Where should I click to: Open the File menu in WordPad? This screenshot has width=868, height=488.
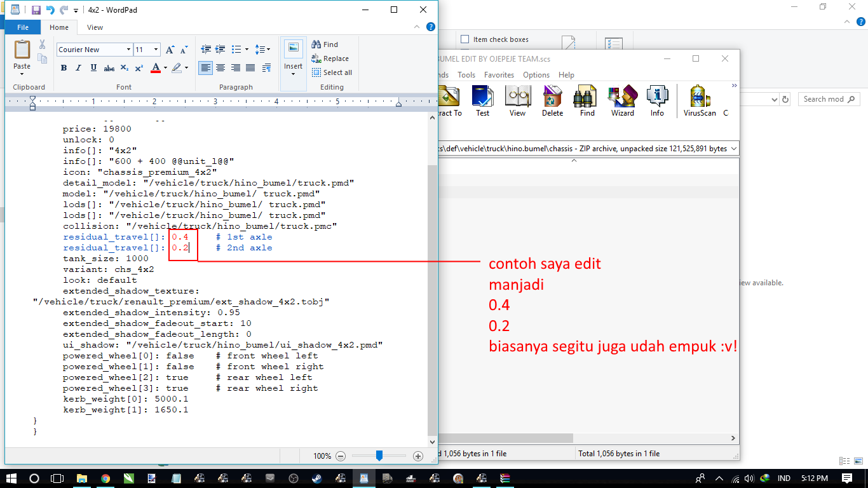(x=23, y=27)
